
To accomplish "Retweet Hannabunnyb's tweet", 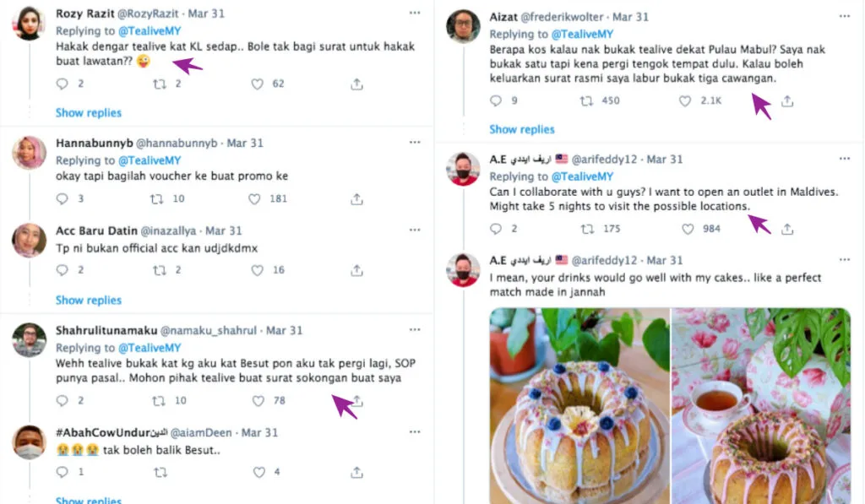I will coord(156,199).
